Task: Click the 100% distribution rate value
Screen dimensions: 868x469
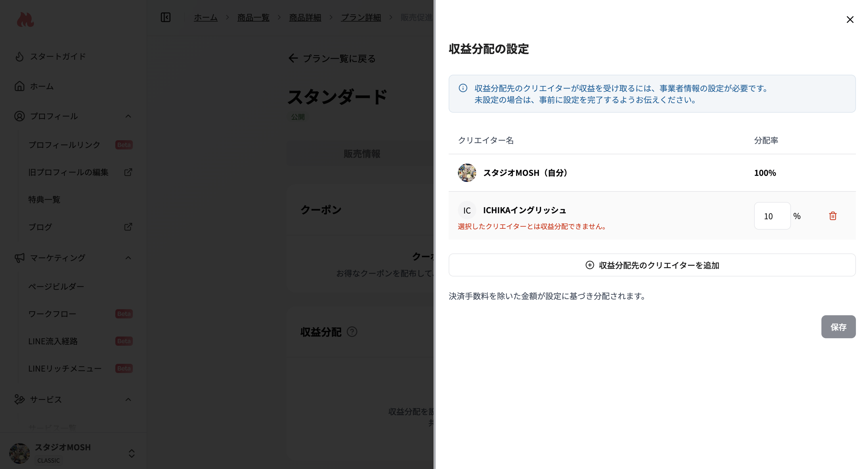Action: click(765, 173)
